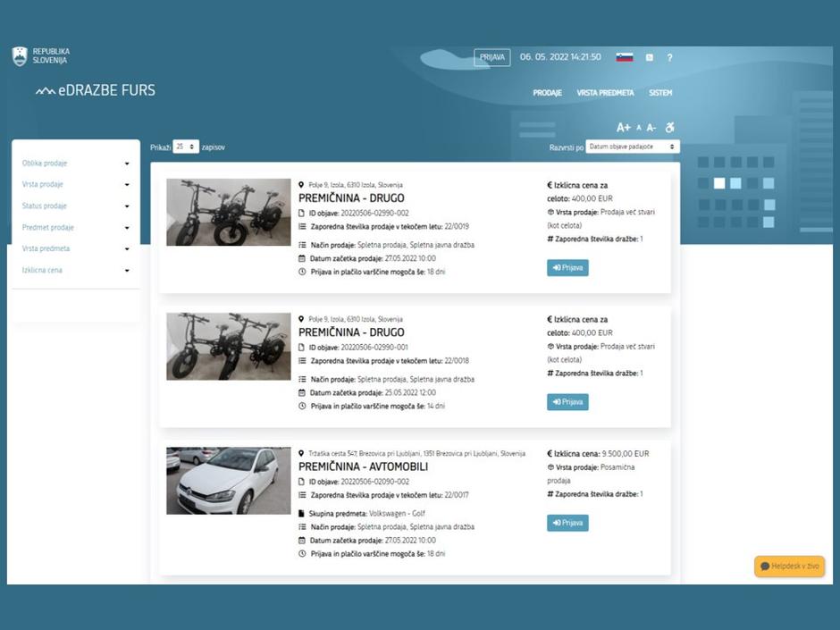Reset font size with the middle A icon
This screenshot has height=630, width=840.
click(x=638, y=128)
